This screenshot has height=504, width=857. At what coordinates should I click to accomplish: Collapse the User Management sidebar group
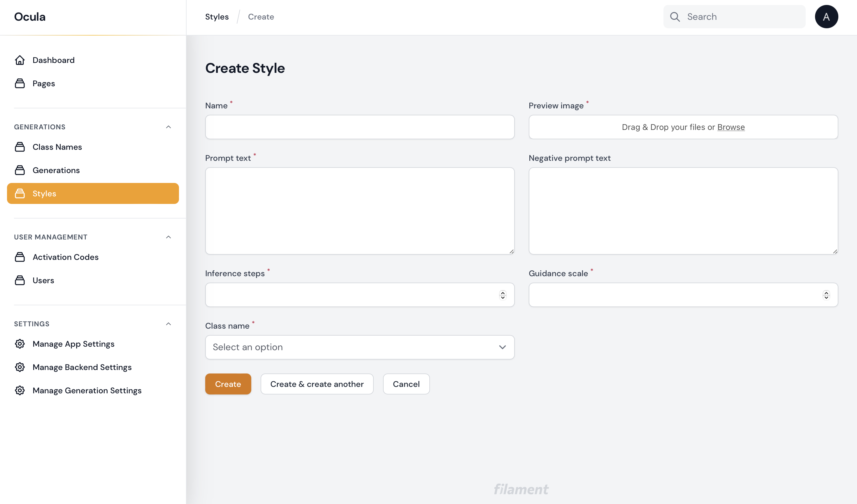click(168, 237)
